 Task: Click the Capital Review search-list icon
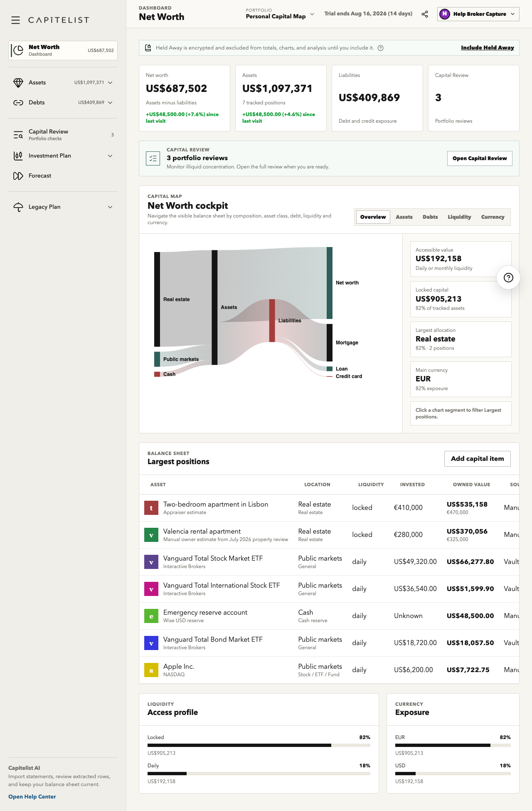pos(18,135)
